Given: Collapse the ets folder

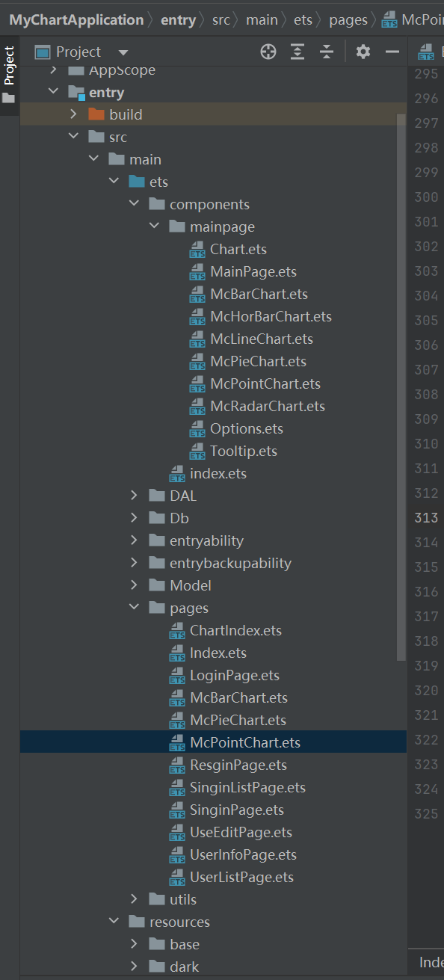Looking at the screenshot, I should [113, 182].
